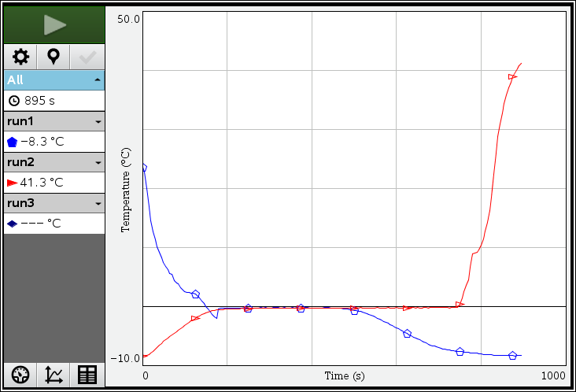Edit the 50.0 y-axis maximum value

pyautogui.click(x=128, y=18)
